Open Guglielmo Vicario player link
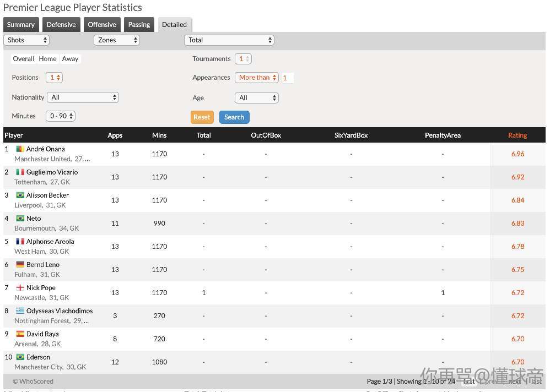550x392 pixels. (x=52, y=172)
